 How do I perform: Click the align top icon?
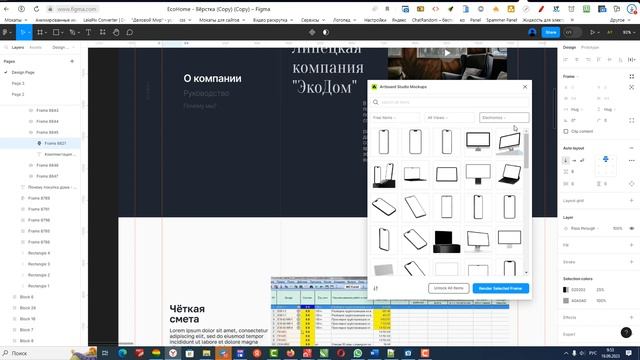[599, 60]
